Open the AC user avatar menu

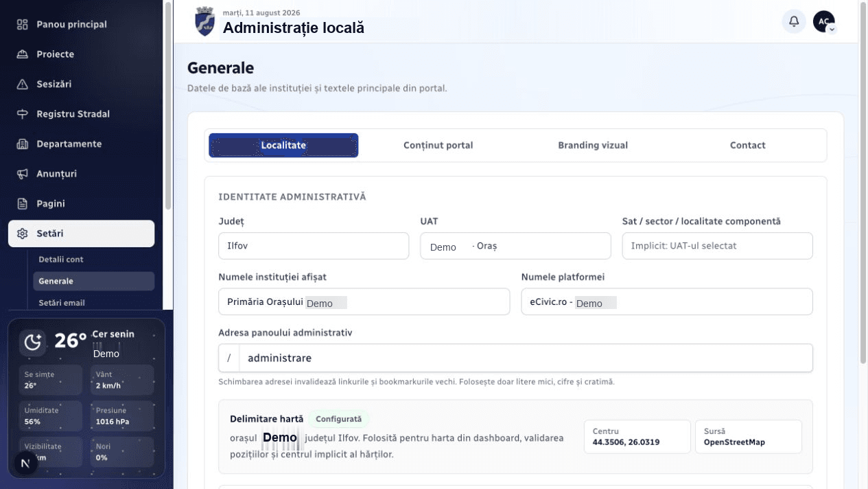pyautogui.click(x=824, y=21)
